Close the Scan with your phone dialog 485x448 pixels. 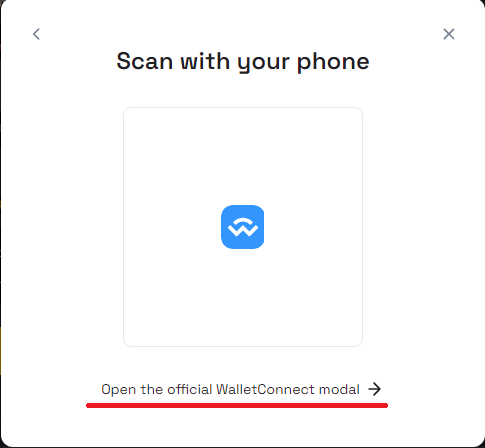point(449,34)
